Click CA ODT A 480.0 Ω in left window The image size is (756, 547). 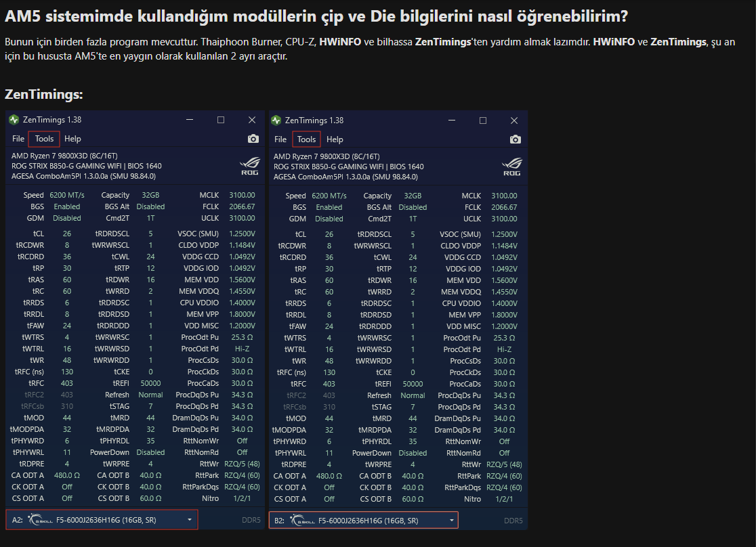[67, 475]
